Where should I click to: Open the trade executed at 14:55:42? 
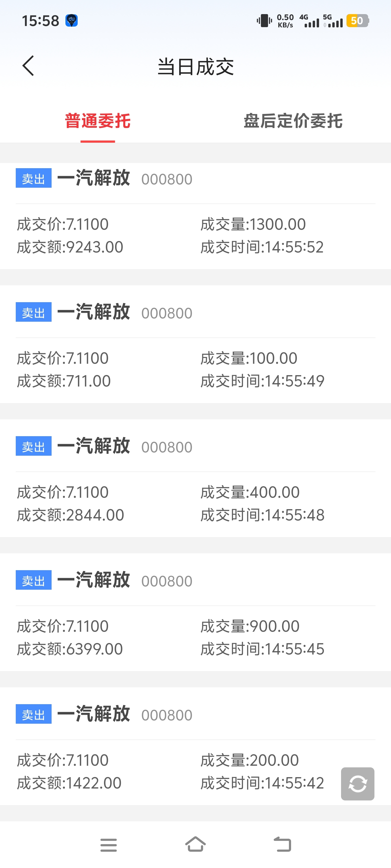[x=195, y=746]
